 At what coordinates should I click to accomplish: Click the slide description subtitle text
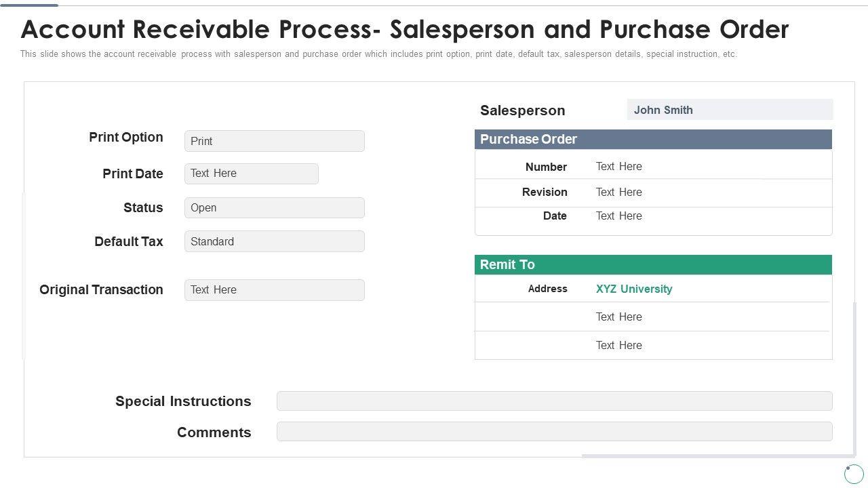pyautogui.click(x=378, y=54)
